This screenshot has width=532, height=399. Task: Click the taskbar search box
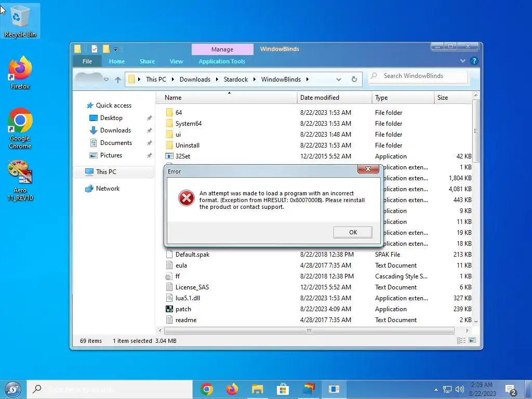(110, 389)
